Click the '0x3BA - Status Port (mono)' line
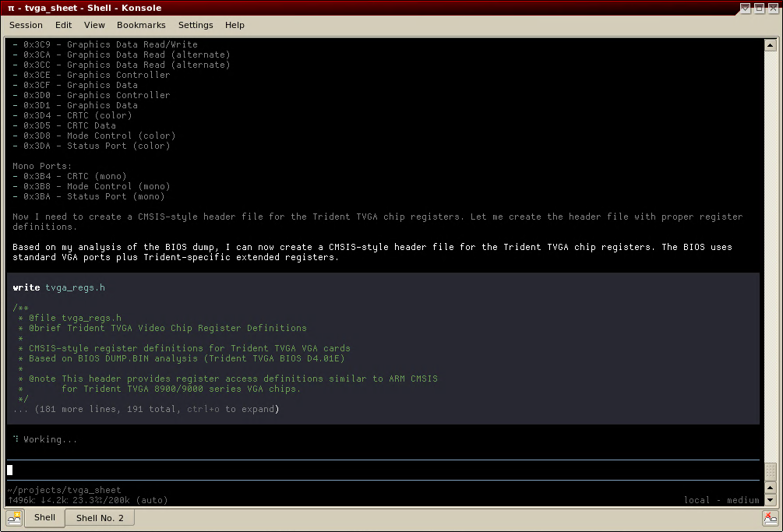This screenshot has width=783, height=532. click(x=88, y=196)
